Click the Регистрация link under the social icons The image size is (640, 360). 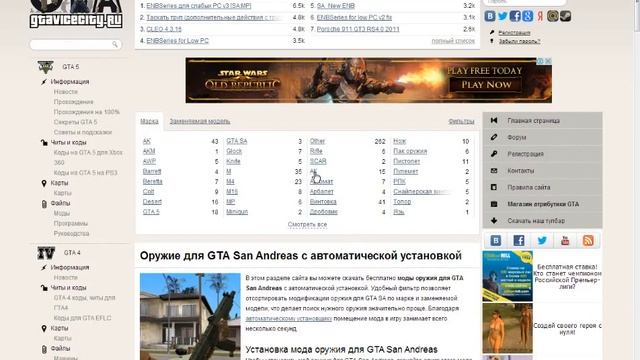point(514,33)
